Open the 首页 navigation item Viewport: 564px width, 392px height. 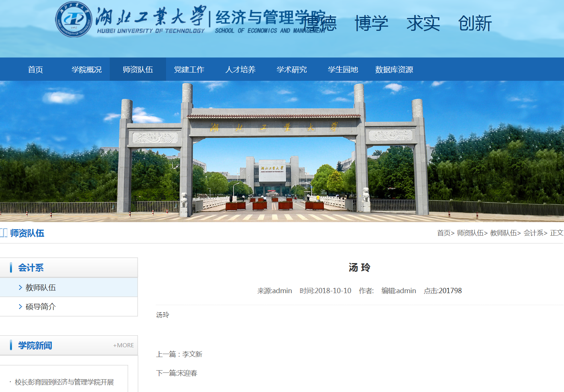pyautogui.click(x=35, y=69)
